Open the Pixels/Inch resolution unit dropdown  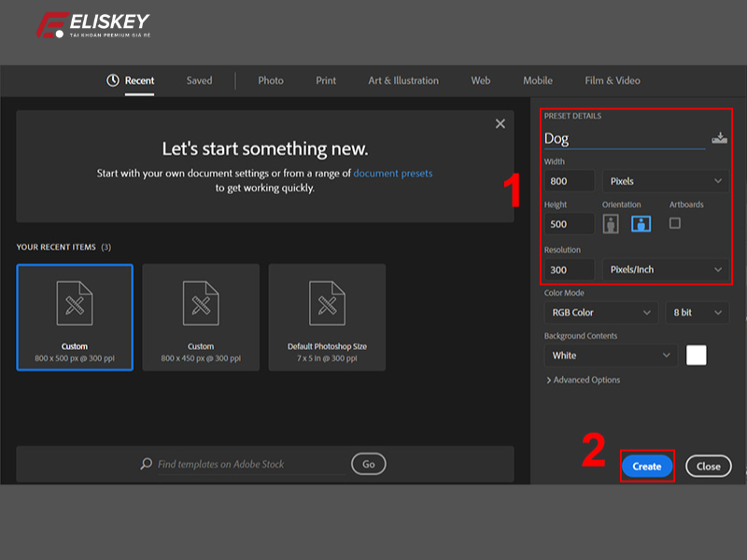pyautogui.click(x=665, y=270)
